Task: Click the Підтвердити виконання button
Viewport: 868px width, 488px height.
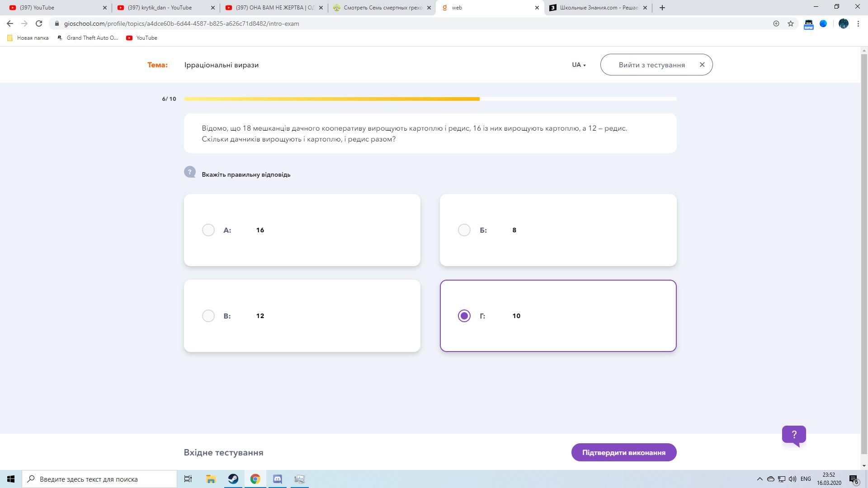Action: coord(623,452)
